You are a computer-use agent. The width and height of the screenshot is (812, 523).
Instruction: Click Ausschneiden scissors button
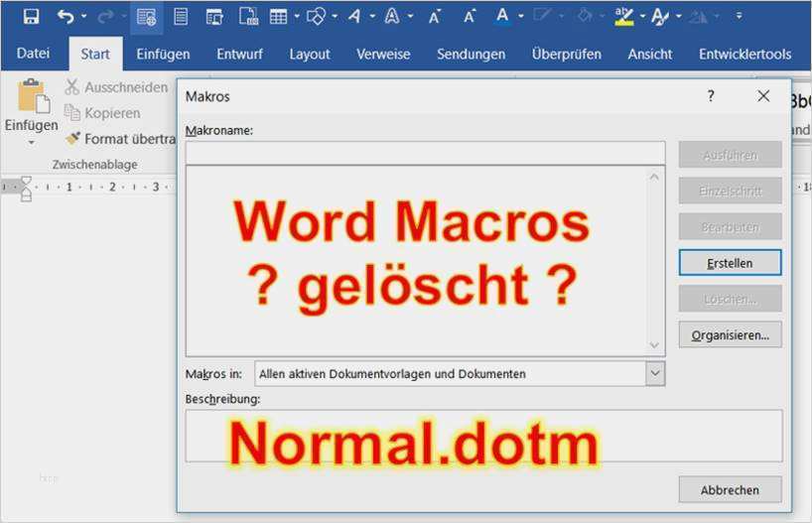[x=116, y=87]
